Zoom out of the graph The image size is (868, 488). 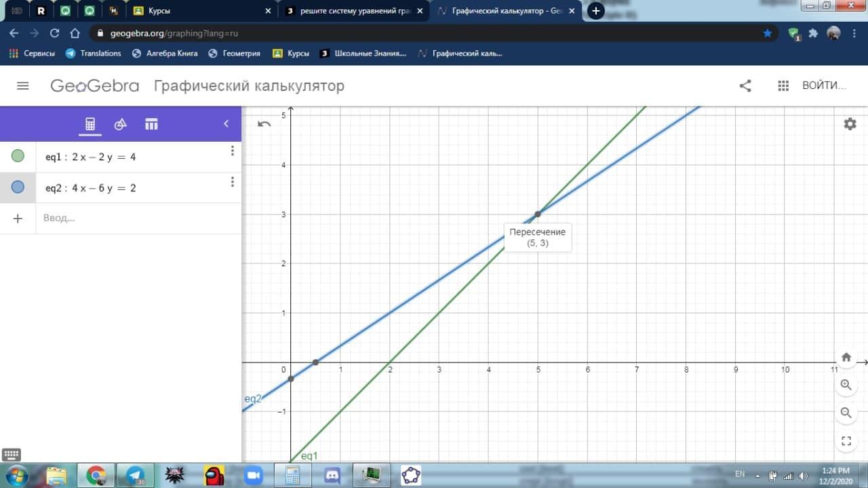click(846, 413)
